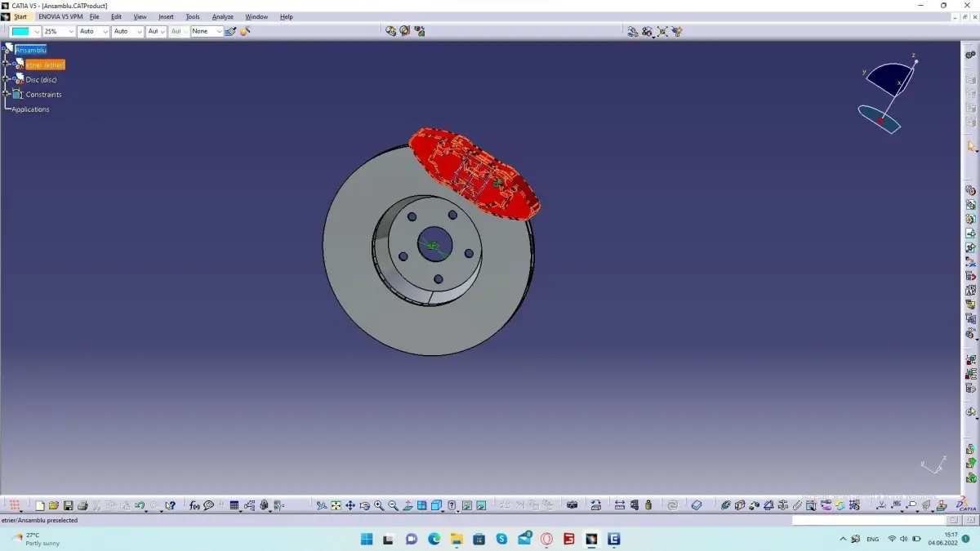Image resolution: width=980 pixels, height=551 pixels.
Task: Zoom out of the model
Action: click(393, 505)
